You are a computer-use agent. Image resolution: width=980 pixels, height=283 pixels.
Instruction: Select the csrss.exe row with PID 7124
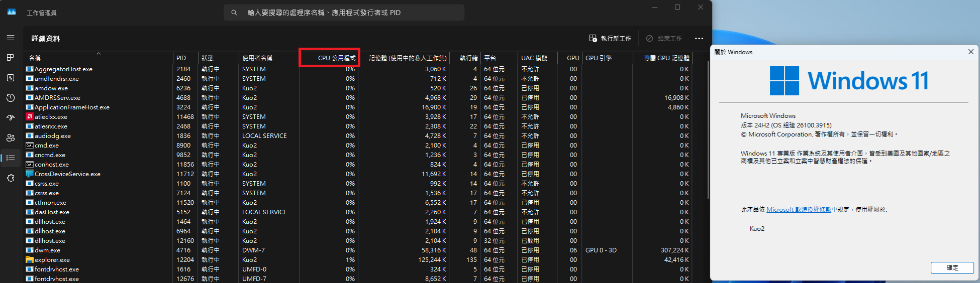click(358, 193)
